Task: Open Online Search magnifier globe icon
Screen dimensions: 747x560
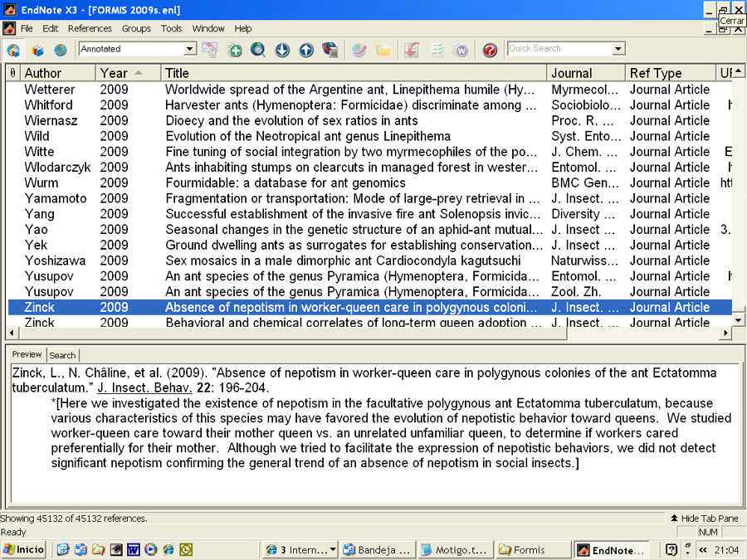Action: coord(258,50)
